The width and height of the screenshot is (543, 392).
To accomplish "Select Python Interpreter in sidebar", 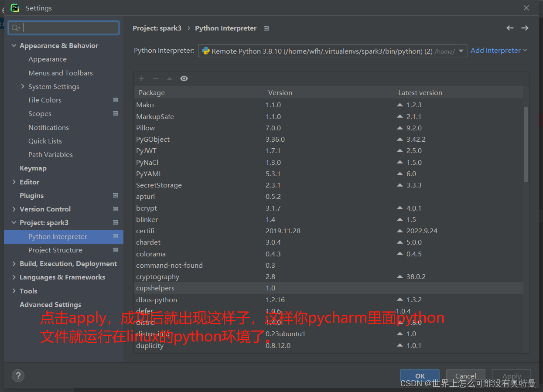I will point(64,236).
